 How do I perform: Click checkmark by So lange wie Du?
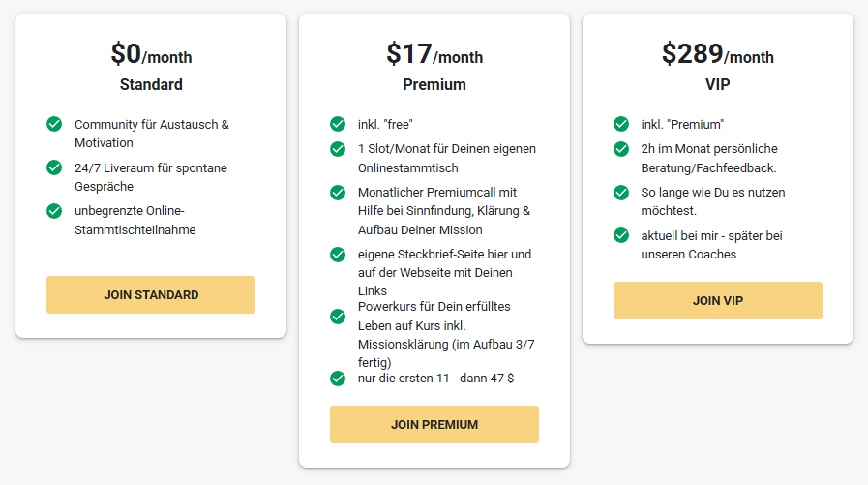pos(621,192)
